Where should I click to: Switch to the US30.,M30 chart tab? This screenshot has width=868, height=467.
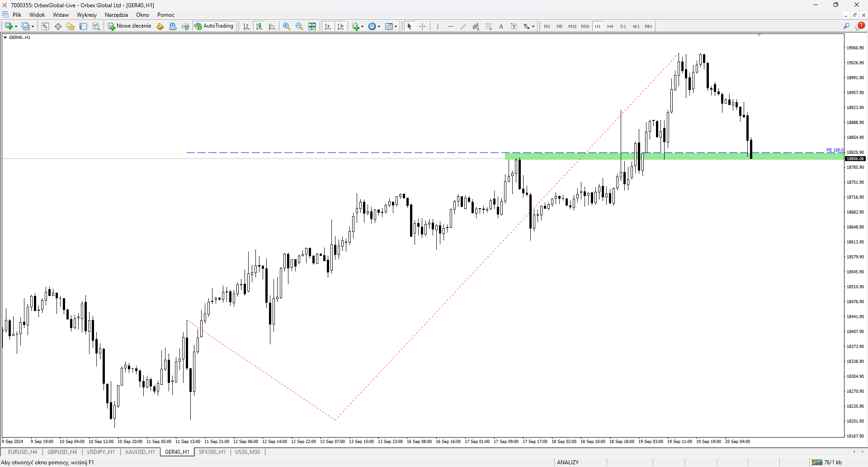click(248, 452)
